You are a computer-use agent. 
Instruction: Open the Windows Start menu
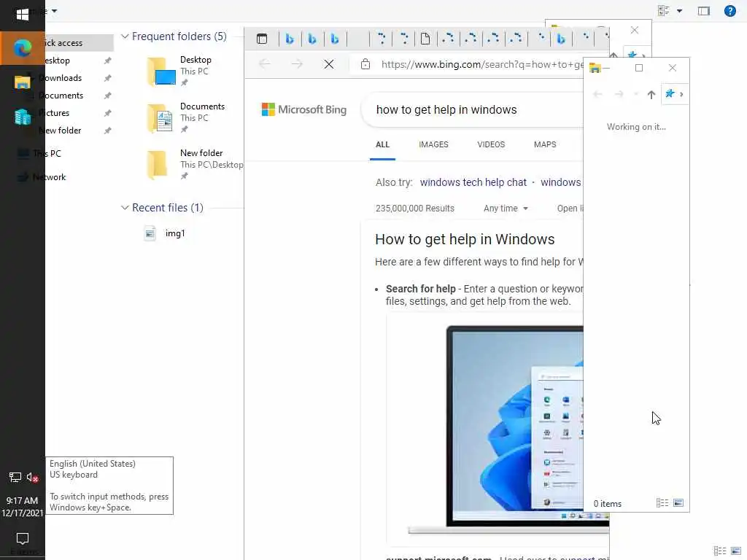[22, 15]
